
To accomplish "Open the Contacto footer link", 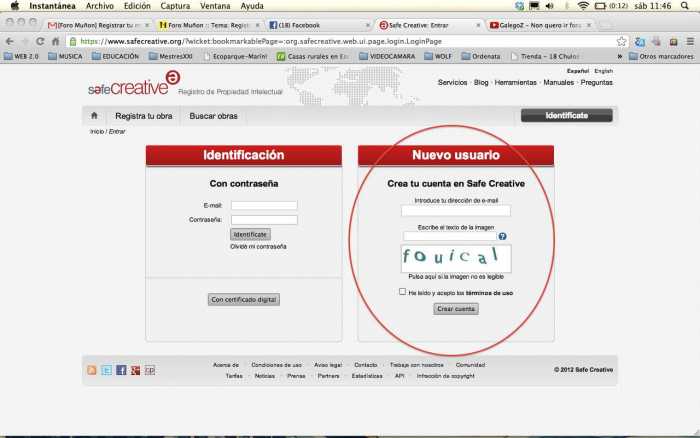I will click(366, 365).
